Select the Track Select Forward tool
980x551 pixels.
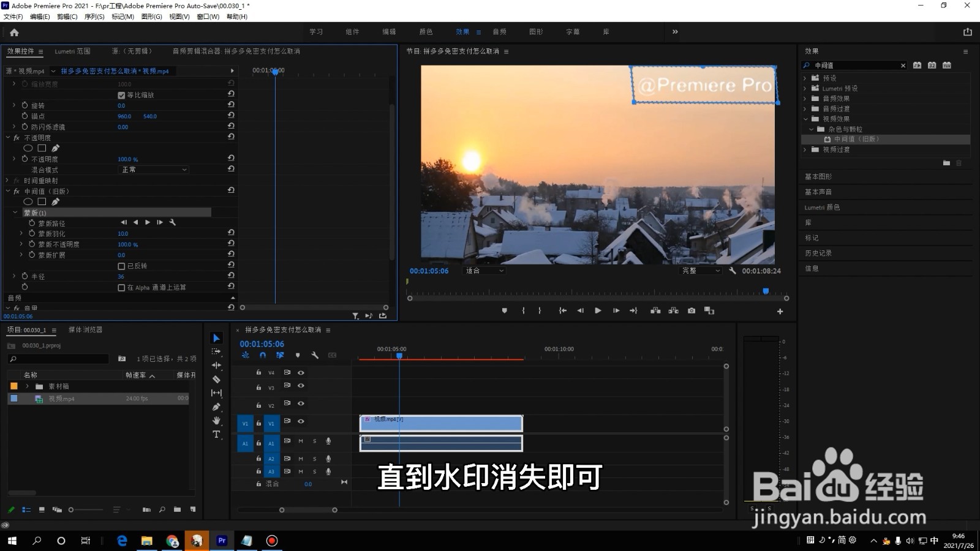click(x=216, y=351)
